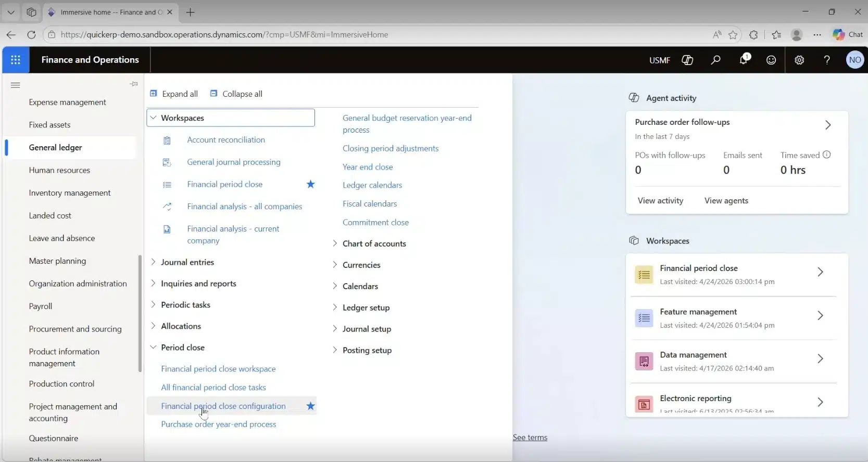Open the Copilot icon next to USMF
Screen dimensions: 868x462
pyautogui.click(x=687, y=60)
